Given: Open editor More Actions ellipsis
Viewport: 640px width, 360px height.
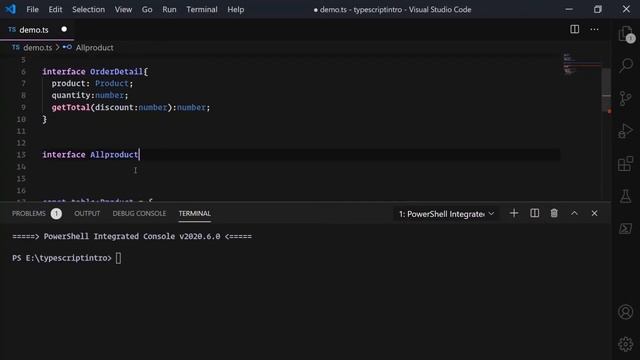Looking at the screenshot, I should 594,29.
